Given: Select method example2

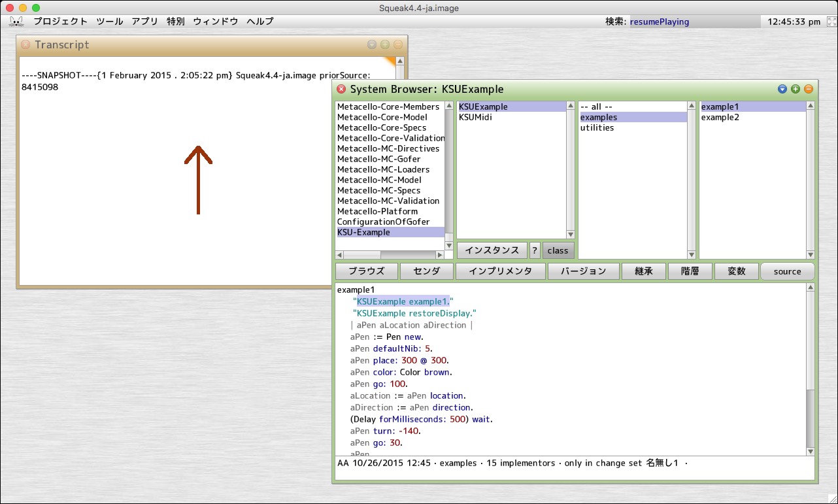Looking at the screenshot, I should pos(753,117).
